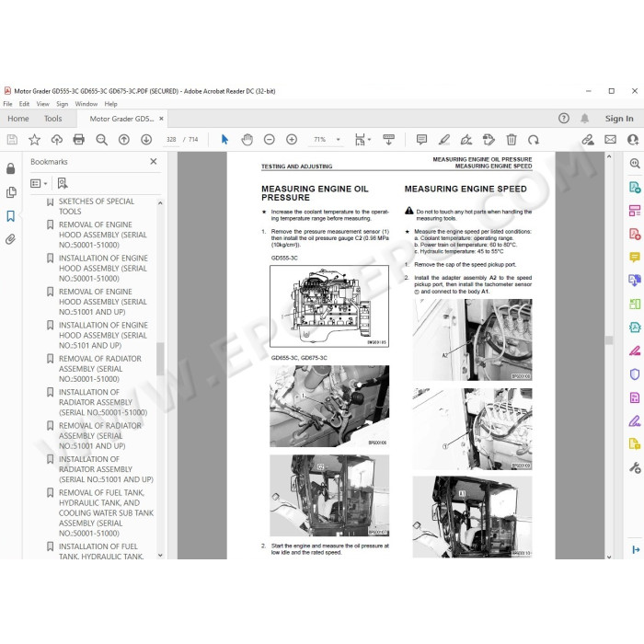The width and height of the screenshot is (644, 644).
Task: Rotate the page with the rotate icon
Action: 534,140
